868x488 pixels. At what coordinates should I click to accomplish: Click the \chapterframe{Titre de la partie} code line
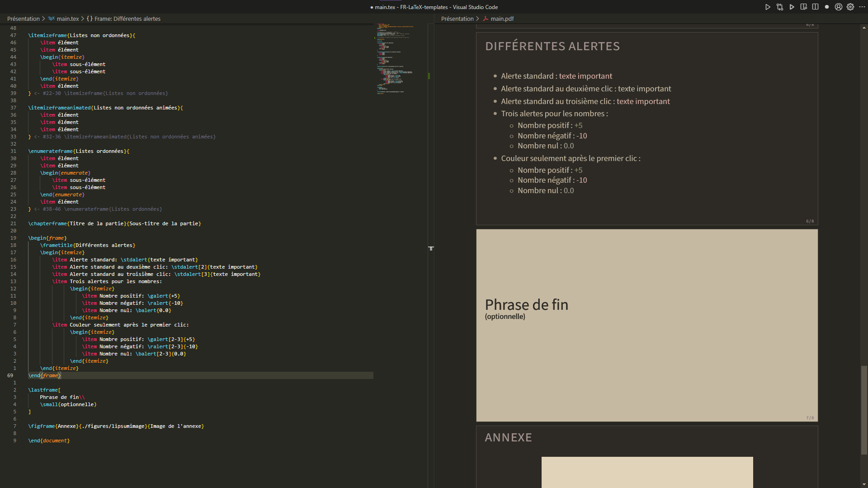[114, 223]
